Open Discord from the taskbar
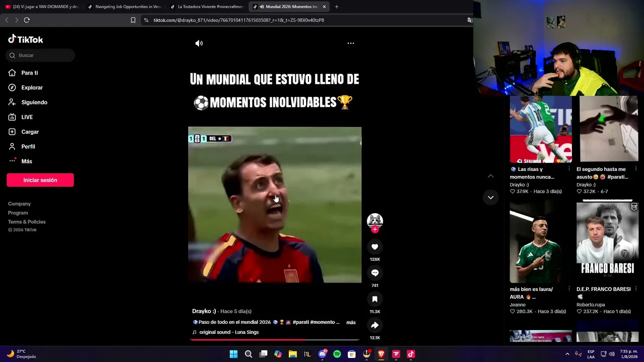Screen dimensions: 644x362 [323, 354]
